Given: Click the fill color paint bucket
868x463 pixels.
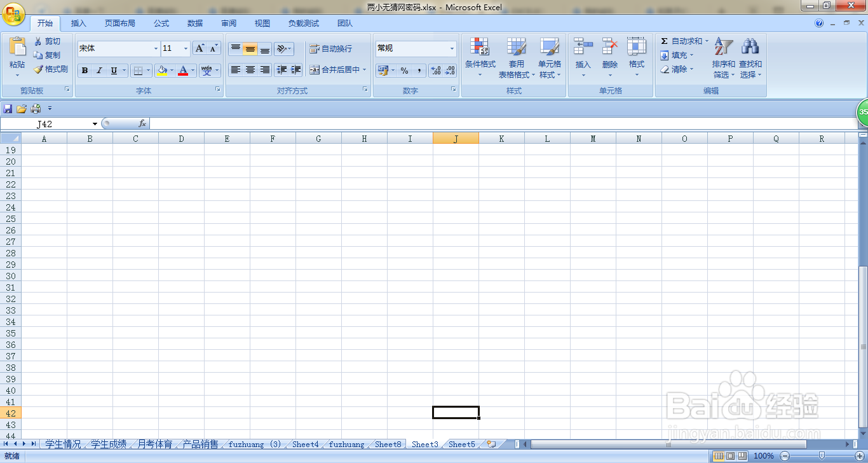Looking at the screenshot, I should point(161,71).
